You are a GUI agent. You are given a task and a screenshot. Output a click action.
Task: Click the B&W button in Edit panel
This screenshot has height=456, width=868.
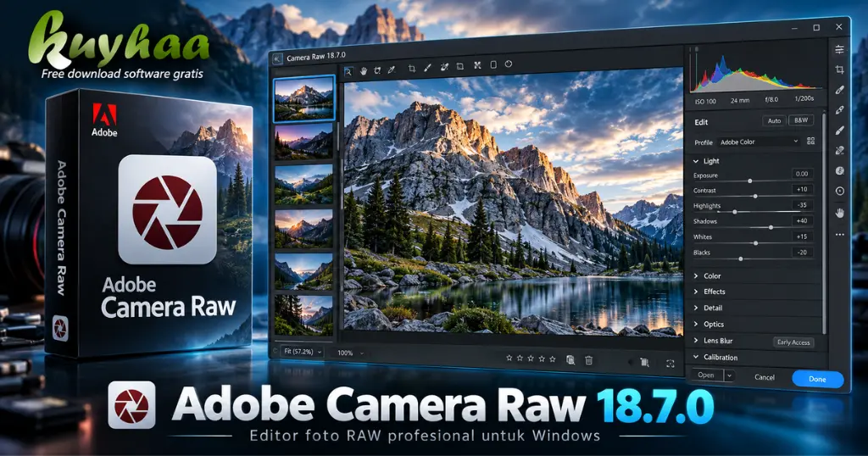[800, 120]
